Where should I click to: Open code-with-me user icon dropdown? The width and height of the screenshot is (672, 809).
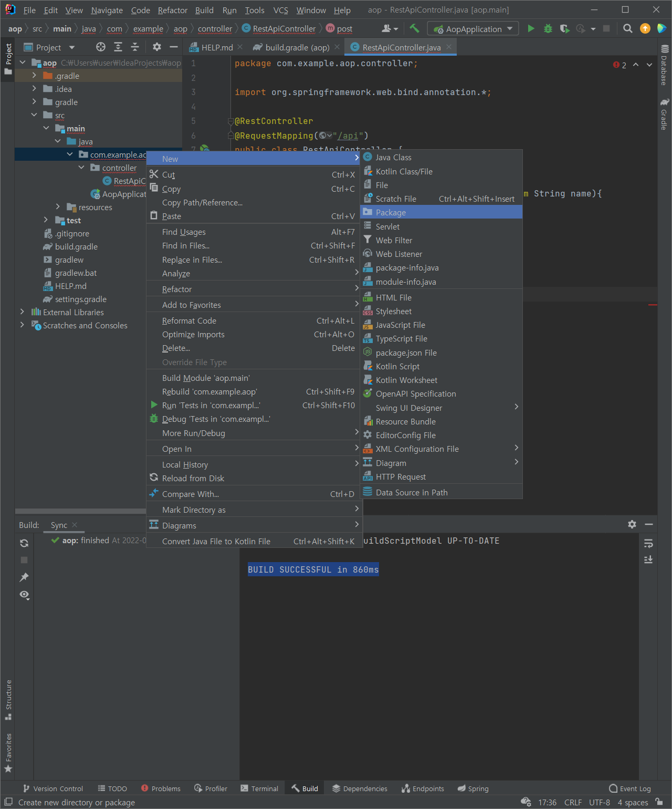[x=390, y=29]
